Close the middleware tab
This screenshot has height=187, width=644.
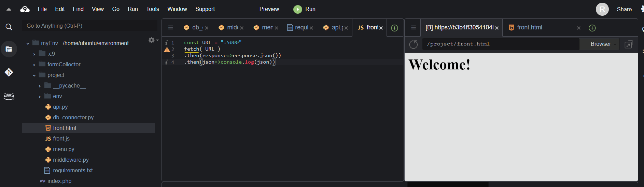242,28
